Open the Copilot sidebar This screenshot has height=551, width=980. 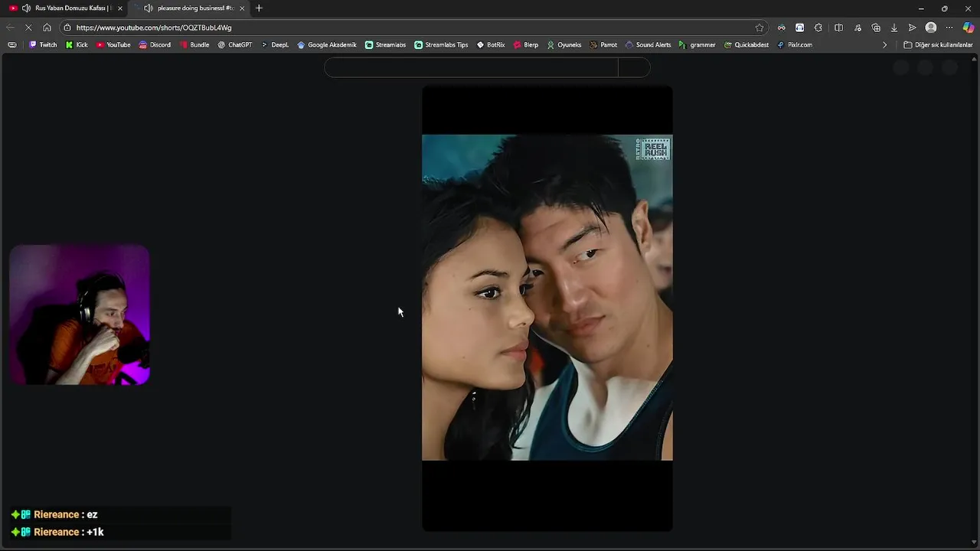tap(969, 28)
